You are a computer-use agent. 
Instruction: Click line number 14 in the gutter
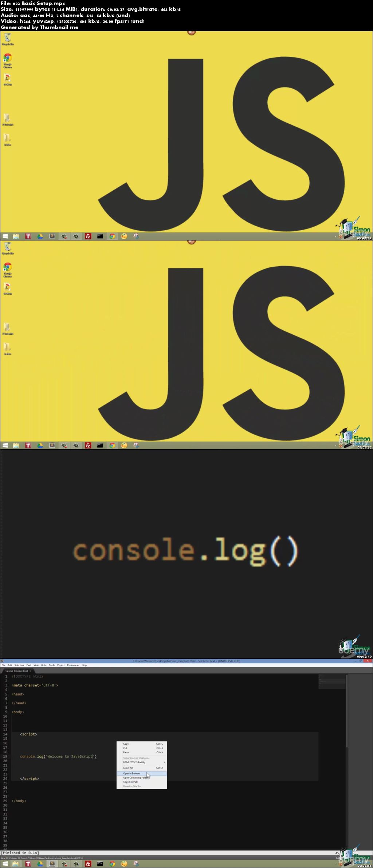click(5, 734)
